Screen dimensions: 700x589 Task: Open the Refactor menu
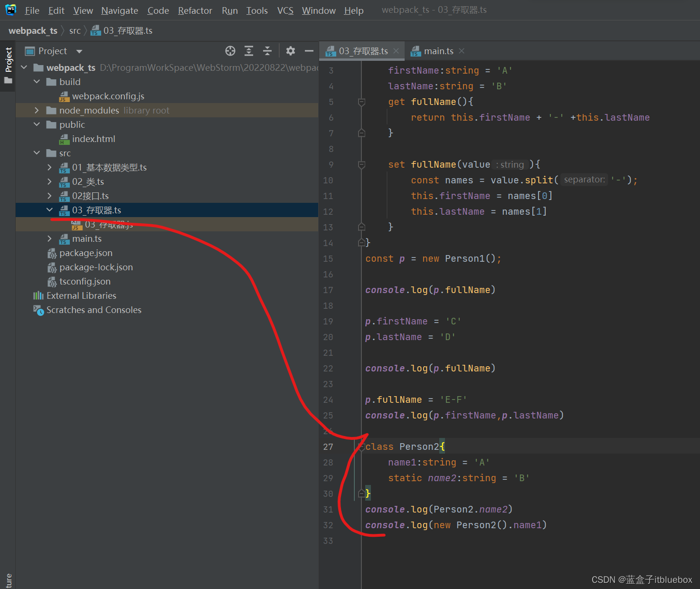pyautogui.click(x=195, y=10)
